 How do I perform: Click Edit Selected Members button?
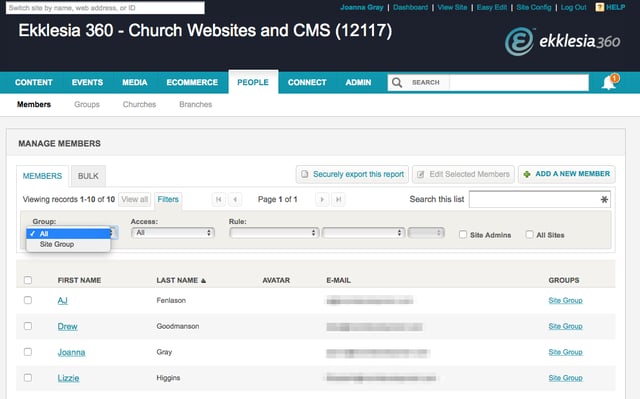pyautogui.click(x=463, y=174)
